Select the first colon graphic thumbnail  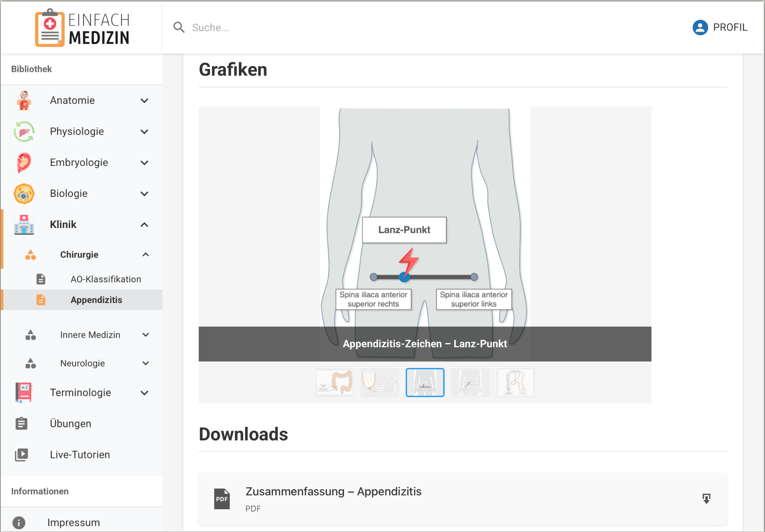point(334,382)
